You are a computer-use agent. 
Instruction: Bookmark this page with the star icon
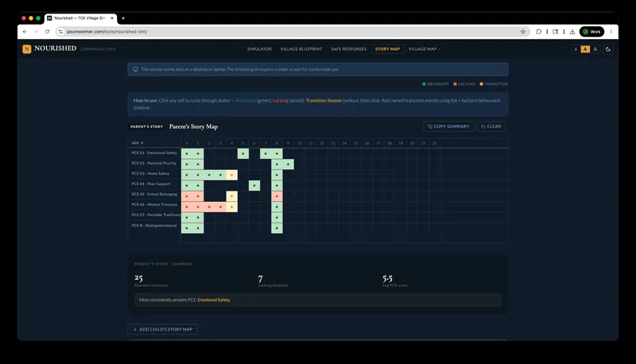pos(523,32)
